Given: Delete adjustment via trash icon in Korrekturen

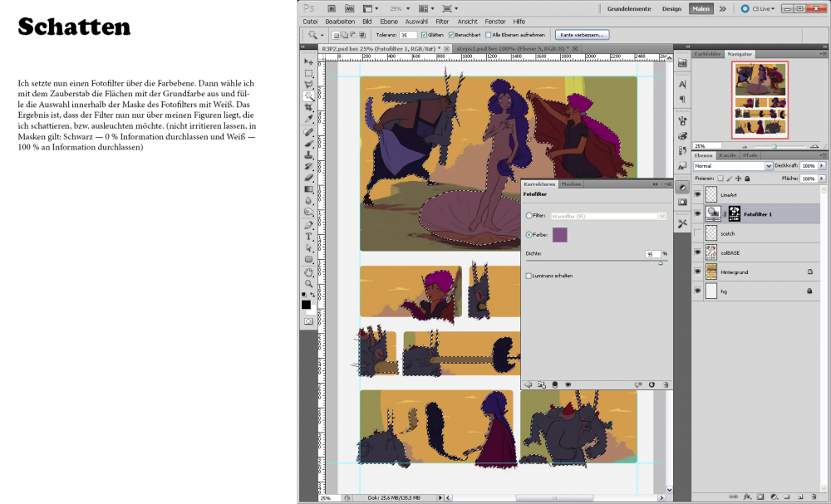Looking at the screenshot, I should click(665, 384).
